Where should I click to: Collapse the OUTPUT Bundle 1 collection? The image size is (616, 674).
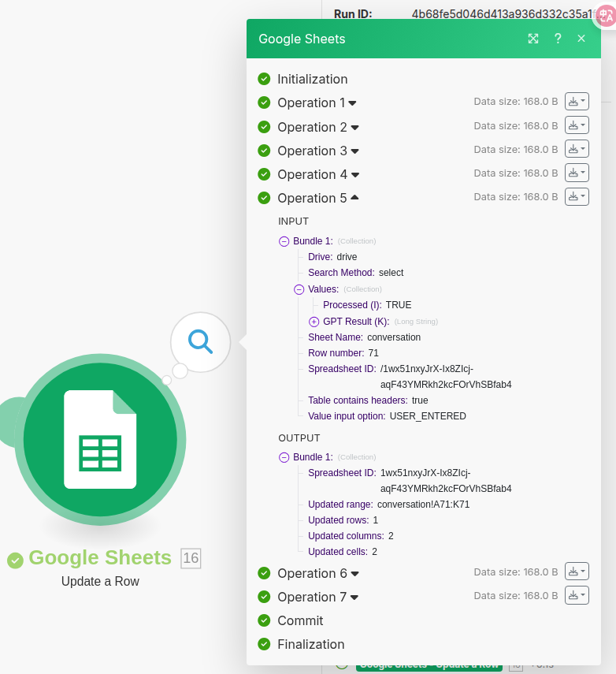point(284,457)
